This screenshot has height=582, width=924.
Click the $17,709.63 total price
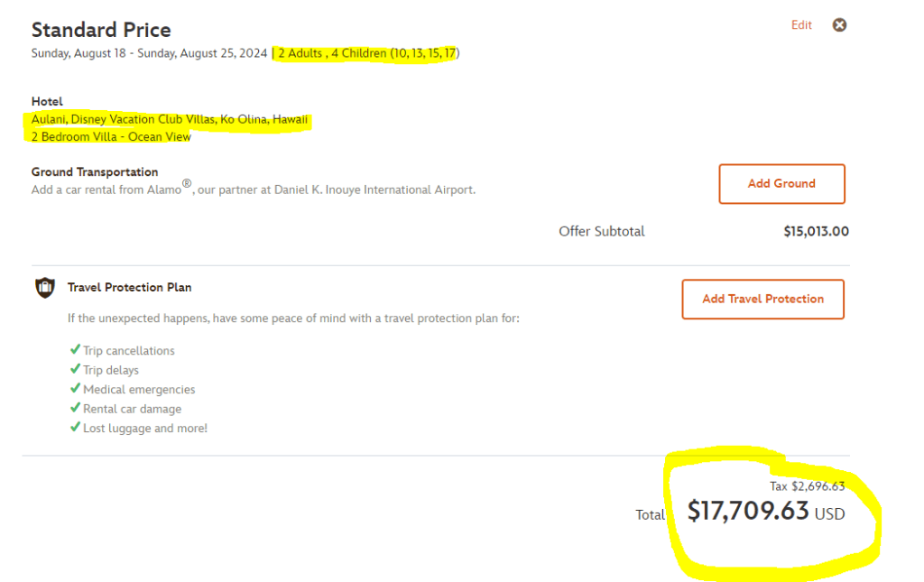[748, 512]
